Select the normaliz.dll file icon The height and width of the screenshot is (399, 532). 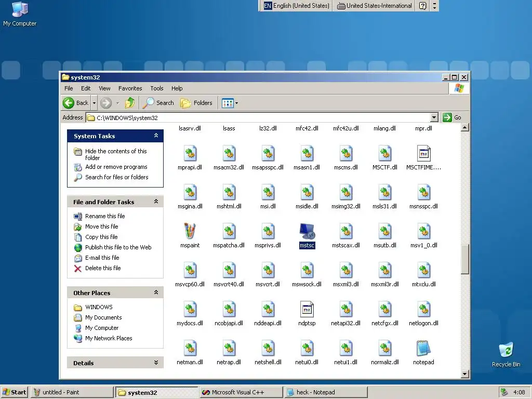(385, 349)
